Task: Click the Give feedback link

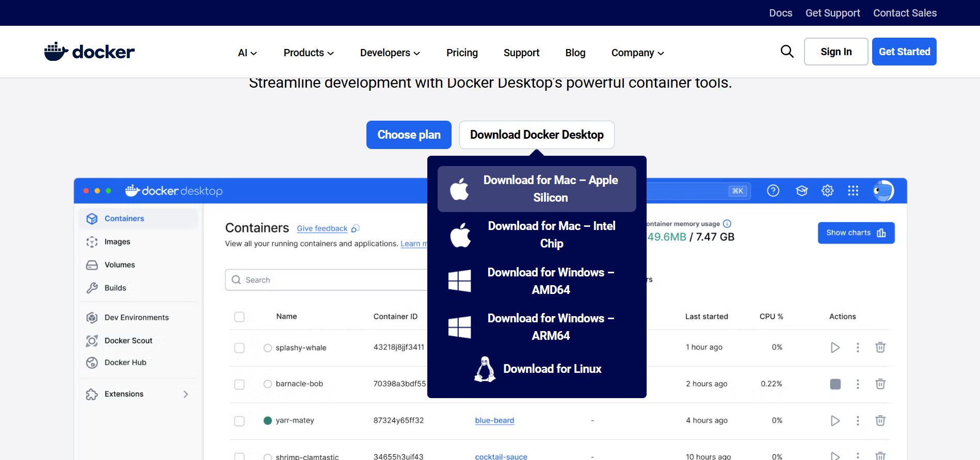Action: (322, 228)
